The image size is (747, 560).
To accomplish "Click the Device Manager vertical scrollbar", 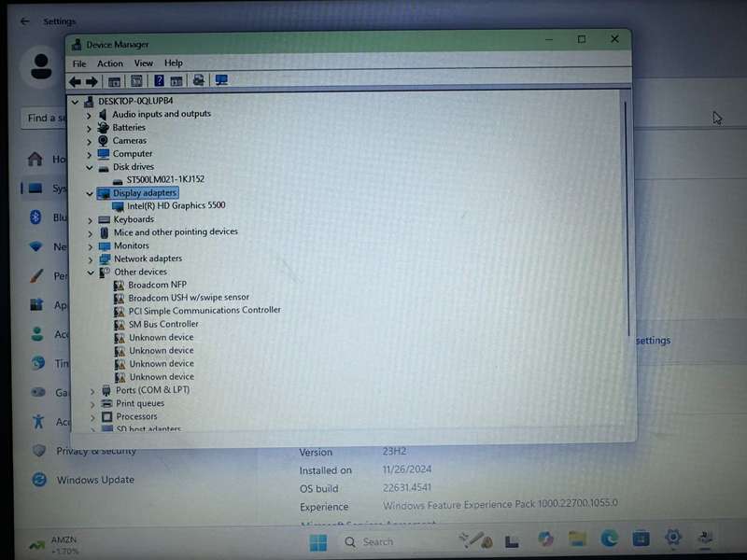I will (x=627, y=219).
